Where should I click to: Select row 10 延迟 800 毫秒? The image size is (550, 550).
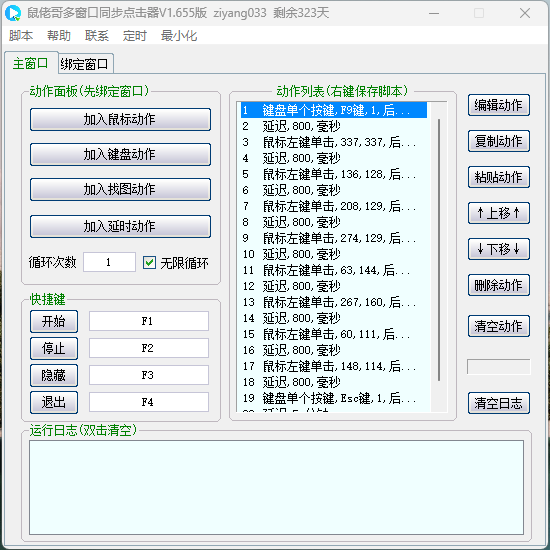click(x=334, y=254)
